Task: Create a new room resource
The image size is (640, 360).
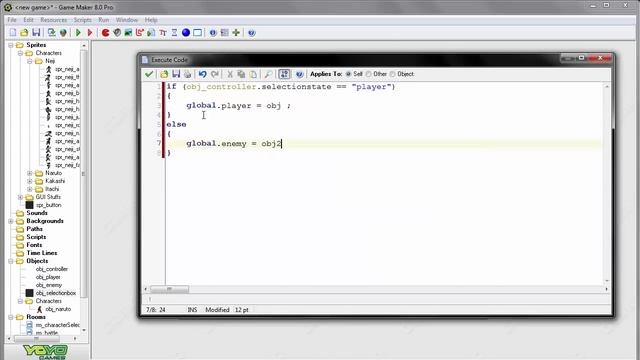Action: coord(198,33)
